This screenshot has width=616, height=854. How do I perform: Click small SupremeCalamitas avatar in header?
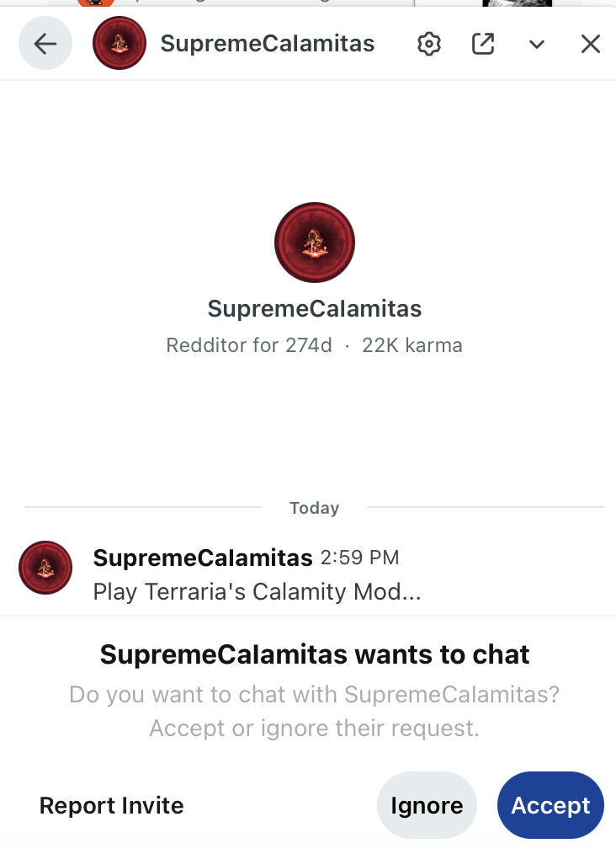[x=119, y=44]
